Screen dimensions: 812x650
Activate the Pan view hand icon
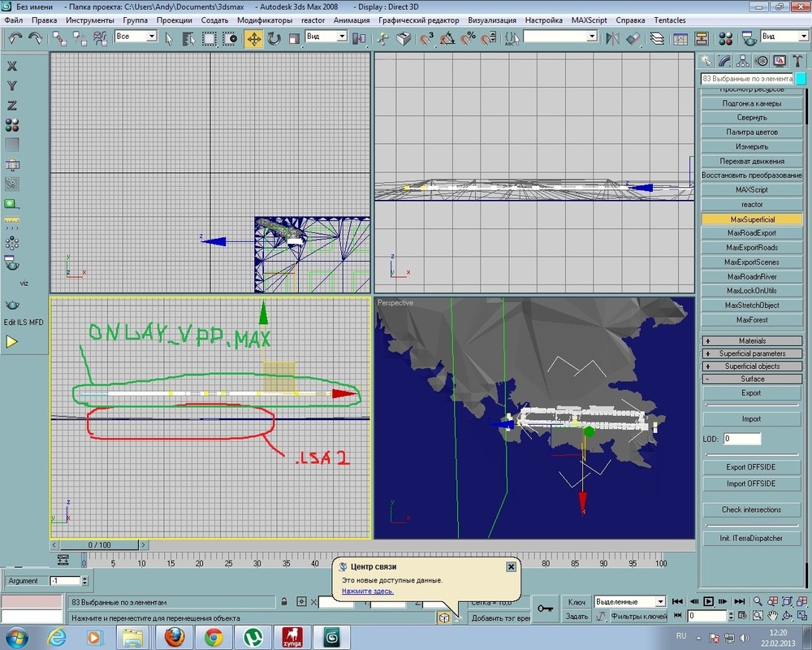[x=771, y=616]
